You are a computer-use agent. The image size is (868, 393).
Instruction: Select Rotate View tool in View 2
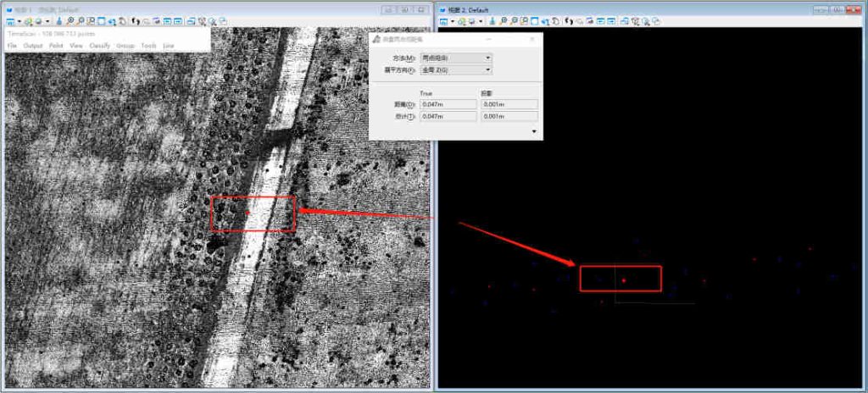(545, 21)
